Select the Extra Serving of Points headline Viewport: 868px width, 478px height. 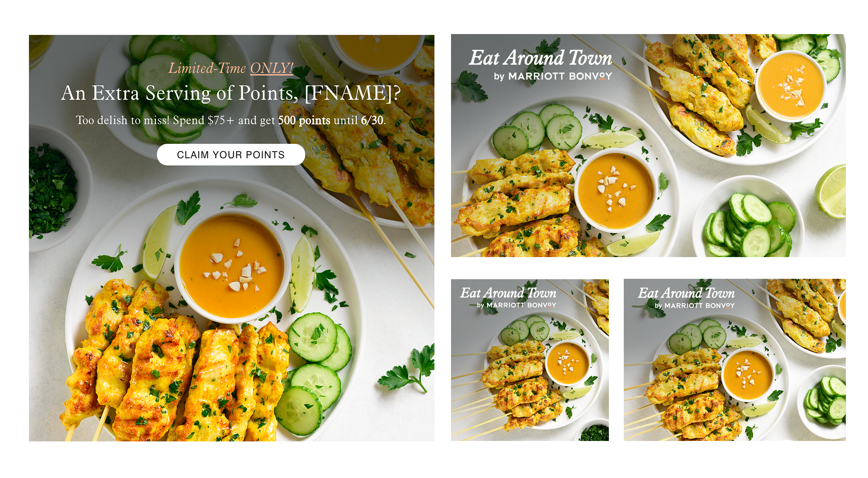click(x=231, y=93)
